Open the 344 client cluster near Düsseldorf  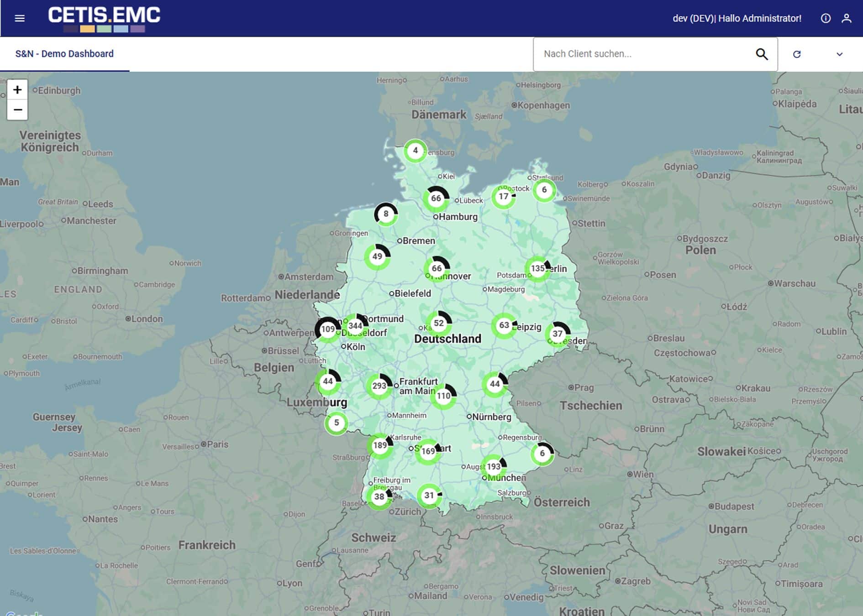tap(355, 326)
